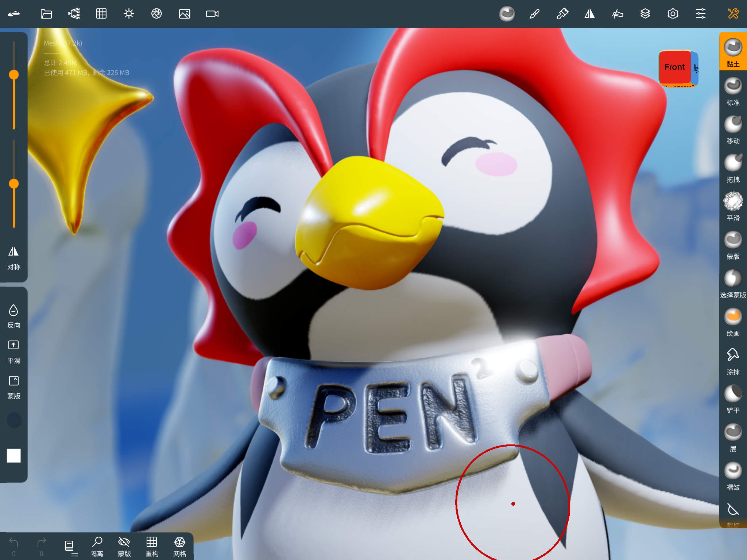The image size is (747, 560).
Task: Open the scene hierarchy node icon
Action: click(74, 14)
